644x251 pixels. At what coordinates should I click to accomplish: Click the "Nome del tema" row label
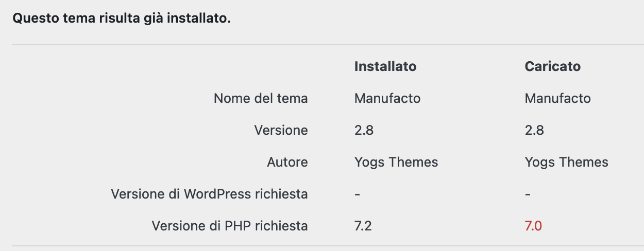[x=261, y=98]
